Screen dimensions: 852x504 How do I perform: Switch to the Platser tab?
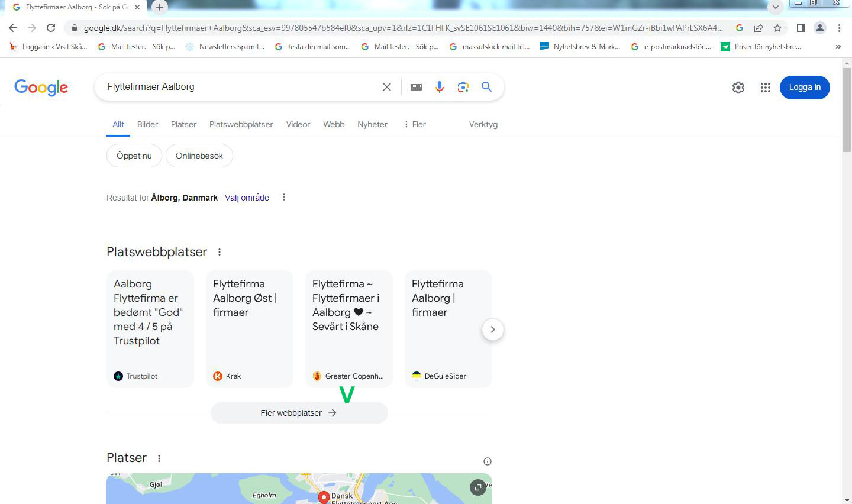pyautogui.click(x=183, y=124)
